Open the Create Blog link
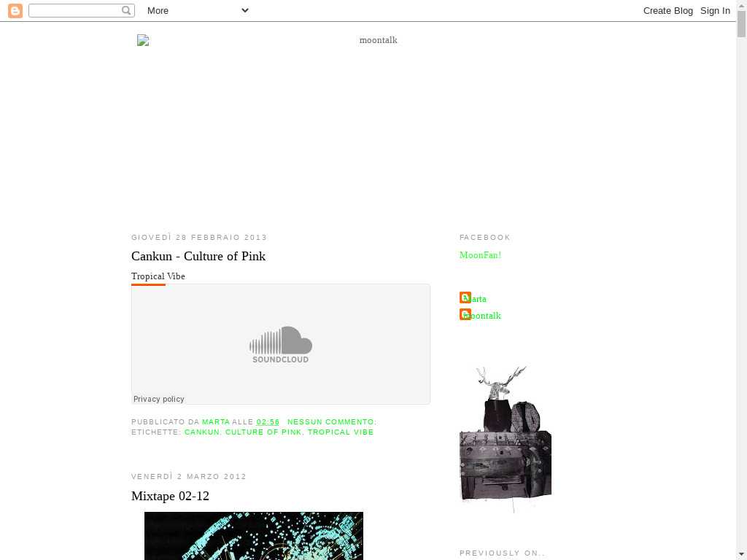 pos(667,10)
